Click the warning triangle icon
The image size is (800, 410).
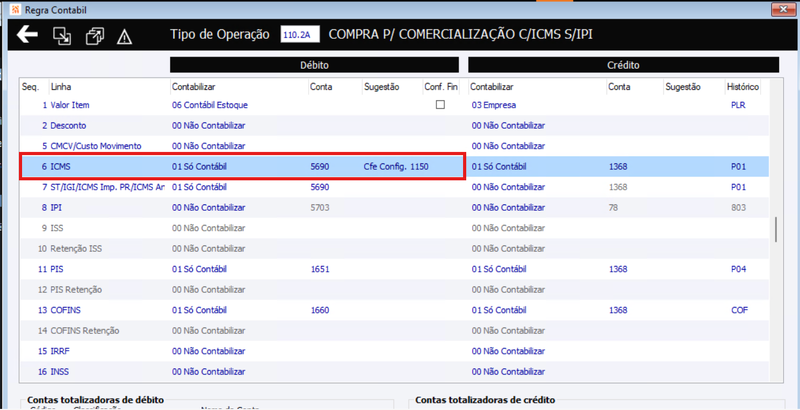click(124, 36)
